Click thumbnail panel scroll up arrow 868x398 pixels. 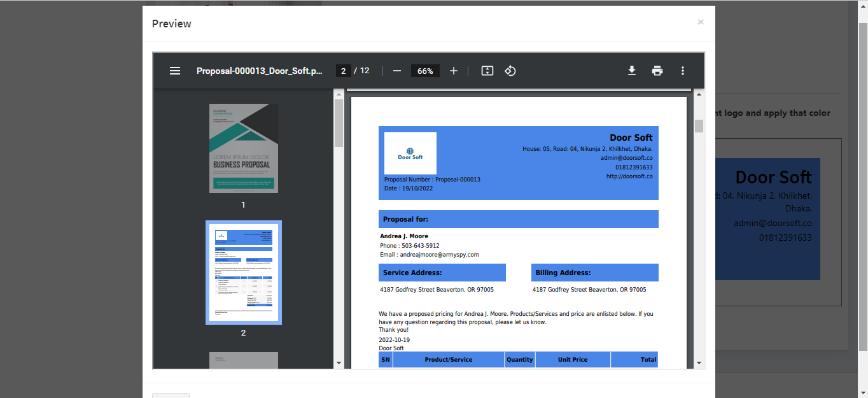[339, 94]
